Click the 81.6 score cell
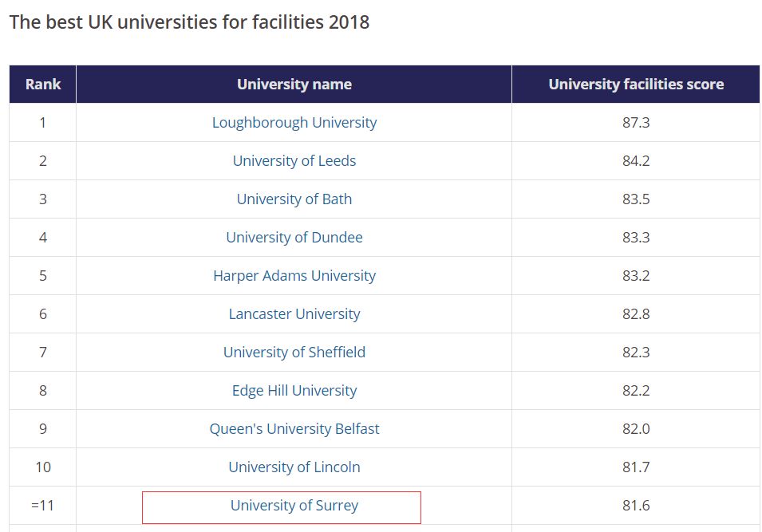The width and height of the screenshot is (762, 532). click(x=636, y=506)
